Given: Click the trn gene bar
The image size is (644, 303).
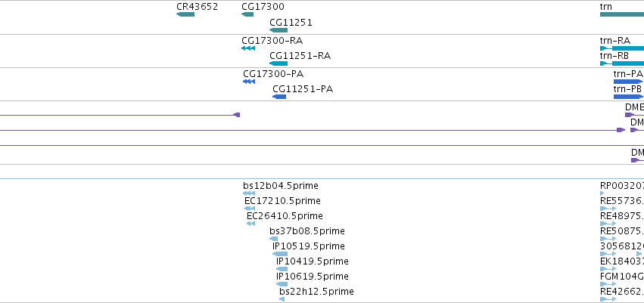Looking at the screenshot, I should pyautogui.click(x=622, y=14).
